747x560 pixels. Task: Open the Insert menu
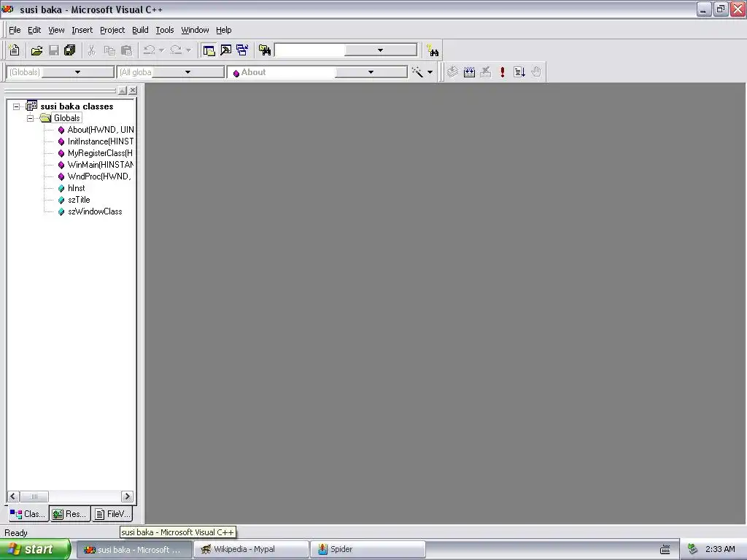[82, 30]
